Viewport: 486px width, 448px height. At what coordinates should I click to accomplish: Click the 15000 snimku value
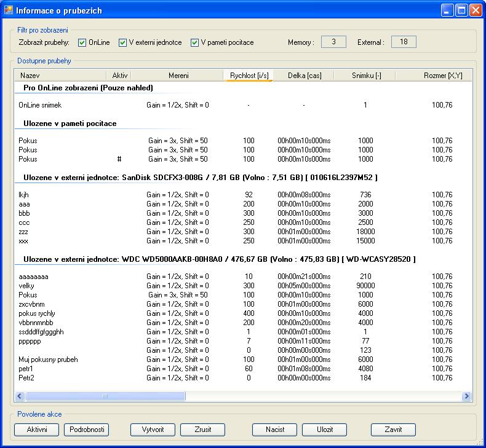365,241
